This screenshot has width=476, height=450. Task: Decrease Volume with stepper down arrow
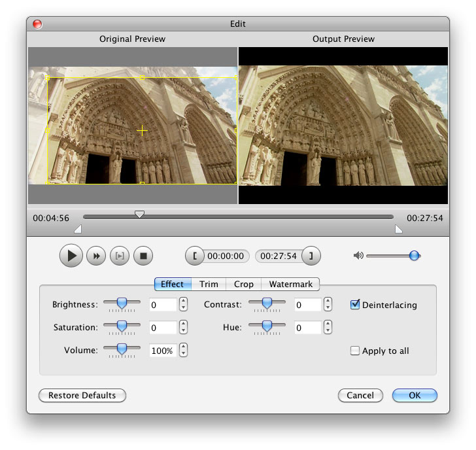pyautogui.click(x=183, y=354)
